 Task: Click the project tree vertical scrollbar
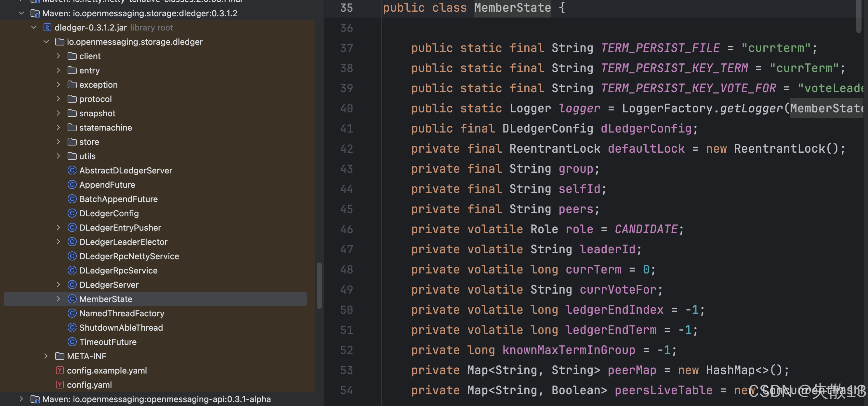(319, 285)
